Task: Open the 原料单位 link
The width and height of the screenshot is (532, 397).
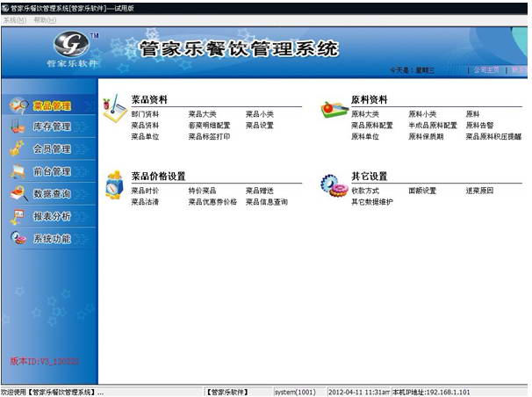Action: coord(365,136)
